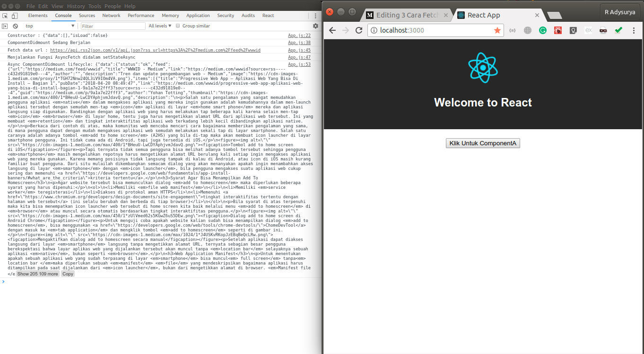Select the inspect element cursor icon
The width and height of the screenshot is (644, 354).
(5, 16)
